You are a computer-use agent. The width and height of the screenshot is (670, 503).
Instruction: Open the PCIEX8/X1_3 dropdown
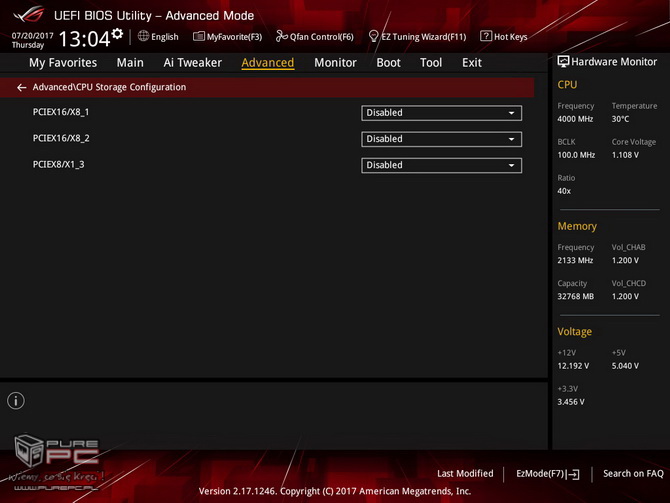pyautogui.click(x=441, y=165)
